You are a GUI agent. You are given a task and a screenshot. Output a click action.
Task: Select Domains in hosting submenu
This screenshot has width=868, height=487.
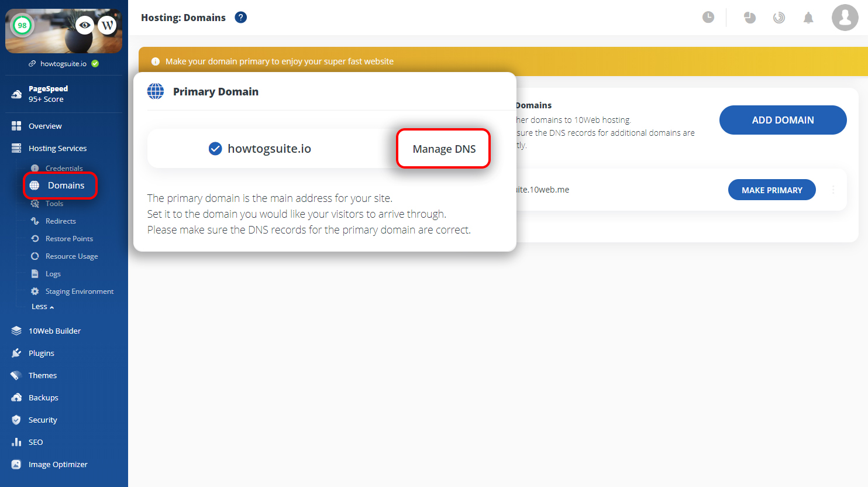pyautogui.click(x=66, y=185)
